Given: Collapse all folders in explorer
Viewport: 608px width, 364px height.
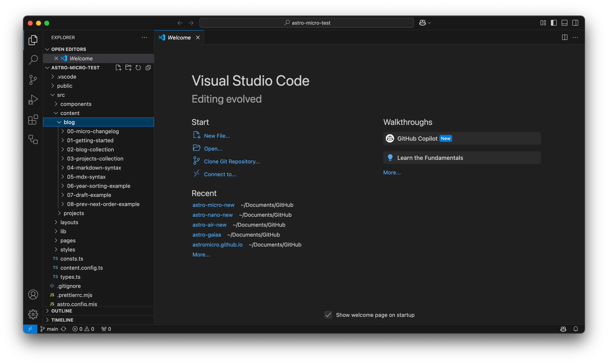Looking at the screenshot, I should click(x=148, y=67).
